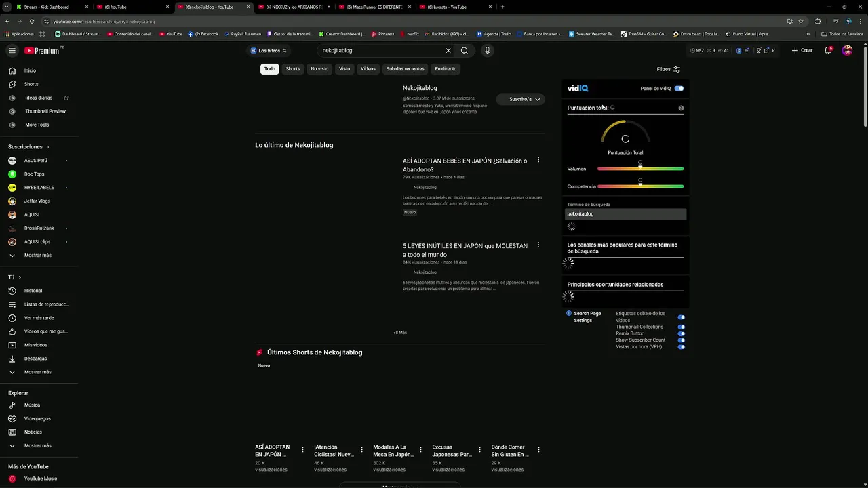Select the Vídeos filter chip
This screenshot has height=488, width=868.
click(368, 69)
